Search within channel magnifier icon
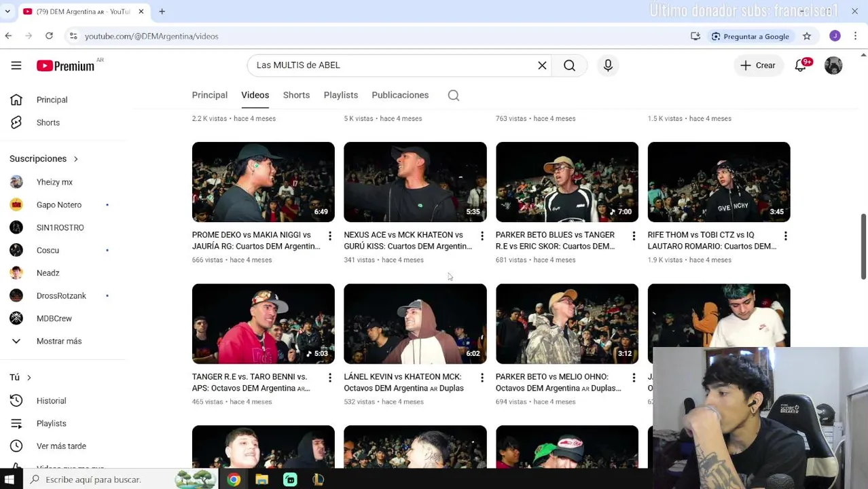The image size is (868, 489). pos(454,95)
